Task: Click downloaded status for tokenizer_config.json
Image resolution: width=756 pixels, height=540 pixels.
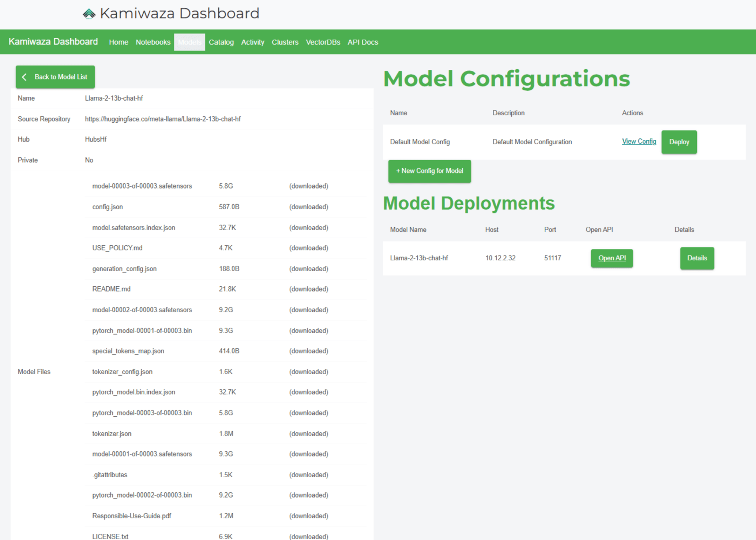Action: point(309,372)
